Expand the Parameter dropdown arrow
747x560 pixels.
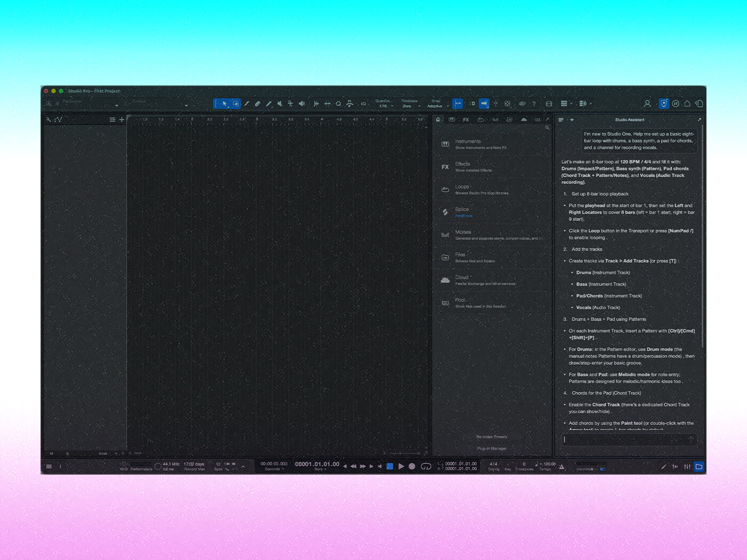[x=116, y=106]
